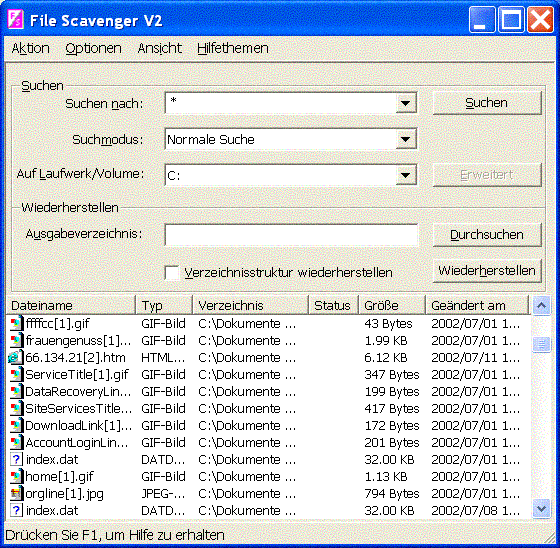Sort by the Geändert am column header
Screen dimensions: 560x548
477,305
